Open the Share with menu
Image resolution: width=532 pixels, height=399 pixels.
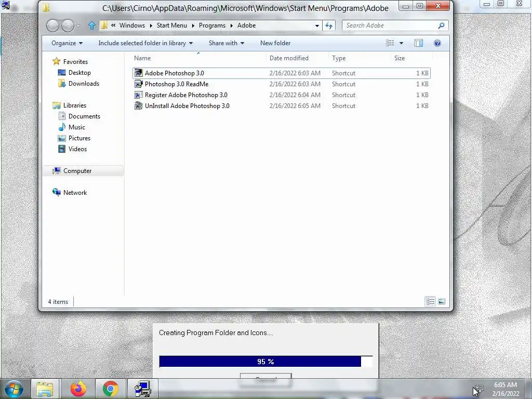click(x=227, y=43)
